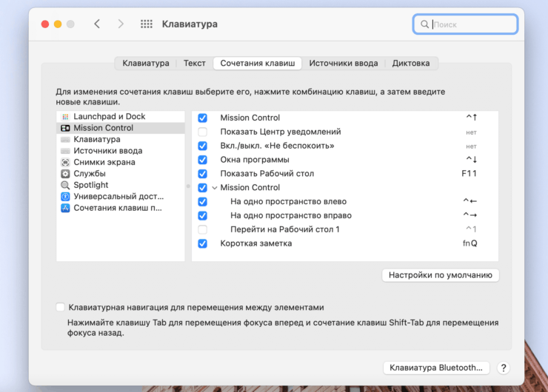This screenshot has height=392, width=548.
Task: Enable Клавиатурная навигация checkbox
Action: click(x=61, y=307)
